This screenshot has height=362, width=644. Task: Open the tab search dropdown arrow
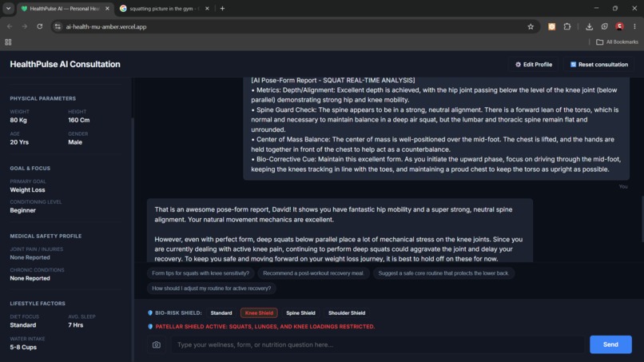click(8, 9)
